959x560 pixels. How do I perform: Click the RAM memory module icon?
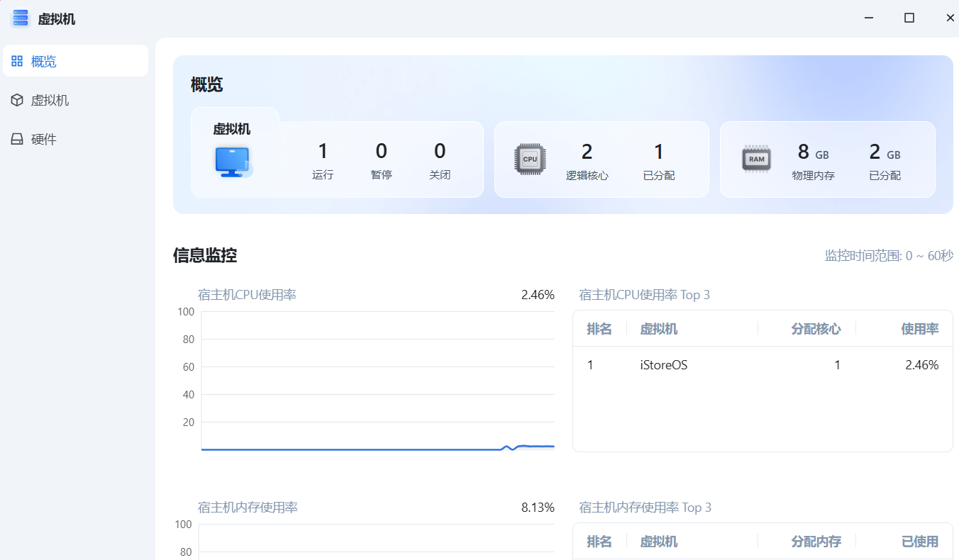click(756, 159)
